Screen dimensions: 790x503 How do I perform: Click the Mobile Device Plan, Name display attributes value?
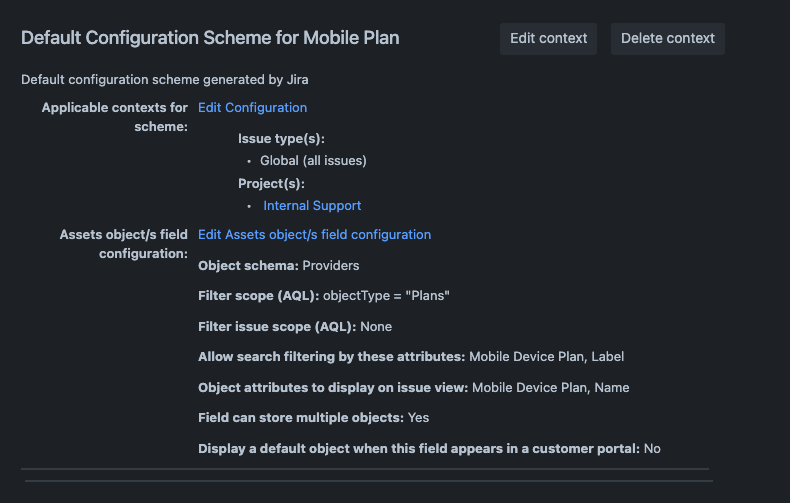click(550, 388)
